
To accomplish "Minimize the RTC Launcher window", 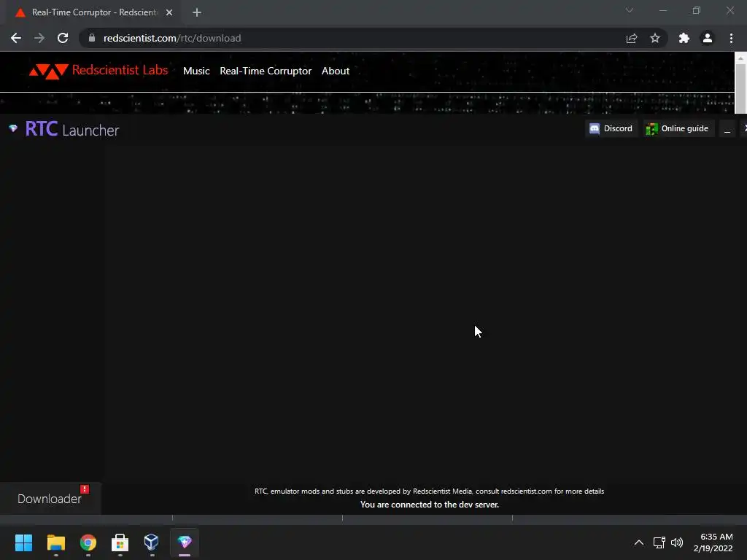I will (x=727, y=128).
